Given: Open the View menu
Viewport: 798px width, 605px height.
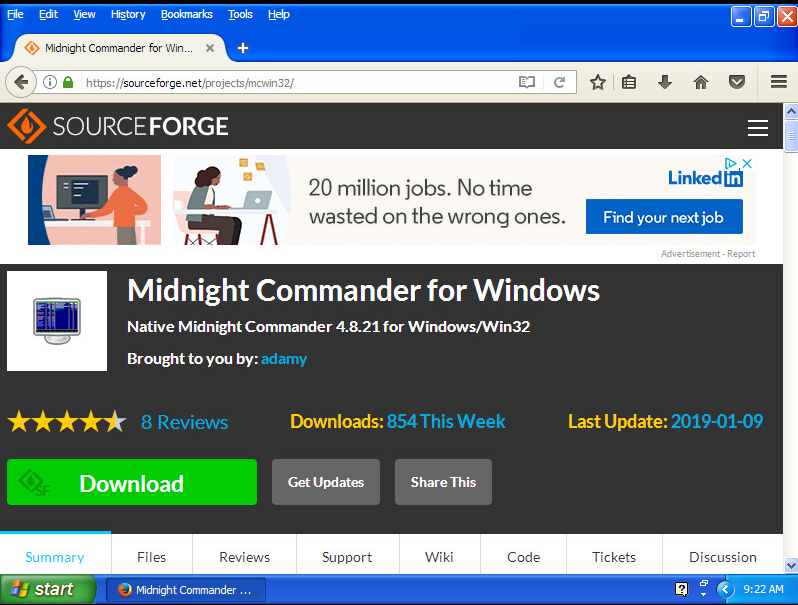Looking at the screenshot, I should click(84, 14).
